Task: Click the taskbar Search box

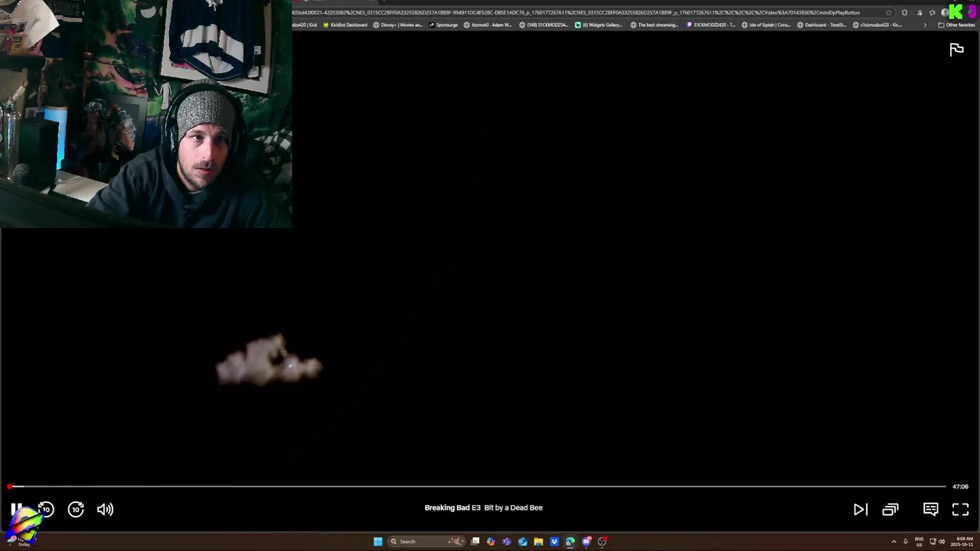Action: point(426,541)
